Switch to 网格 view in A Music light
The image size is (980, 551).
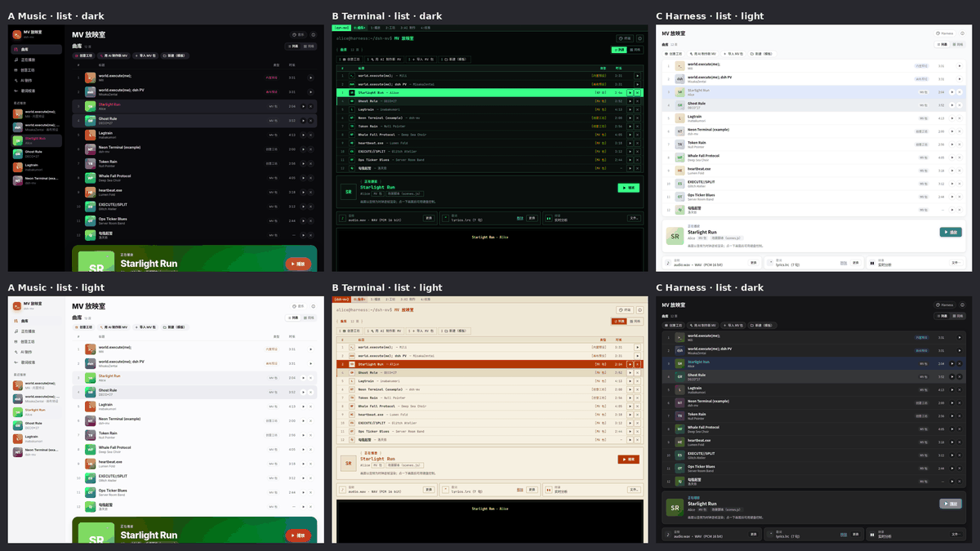pos(310,318)
